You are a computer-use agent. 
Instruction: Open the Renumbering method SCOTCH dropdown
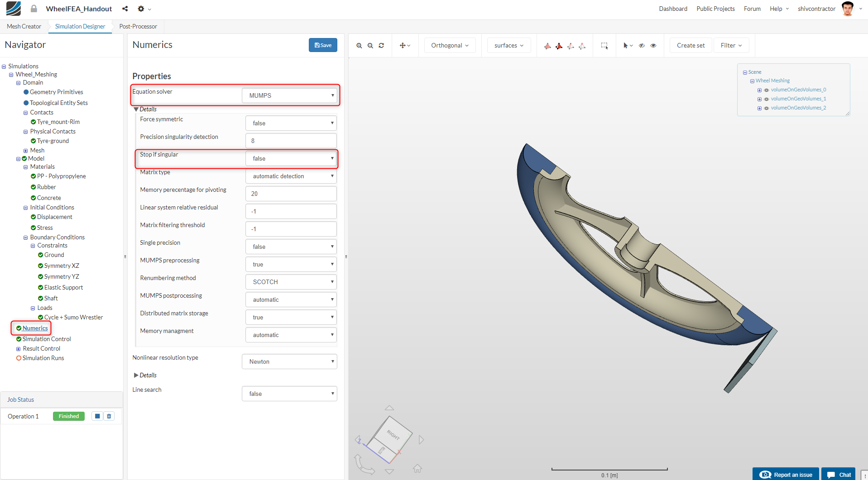[x=291, y=282]
